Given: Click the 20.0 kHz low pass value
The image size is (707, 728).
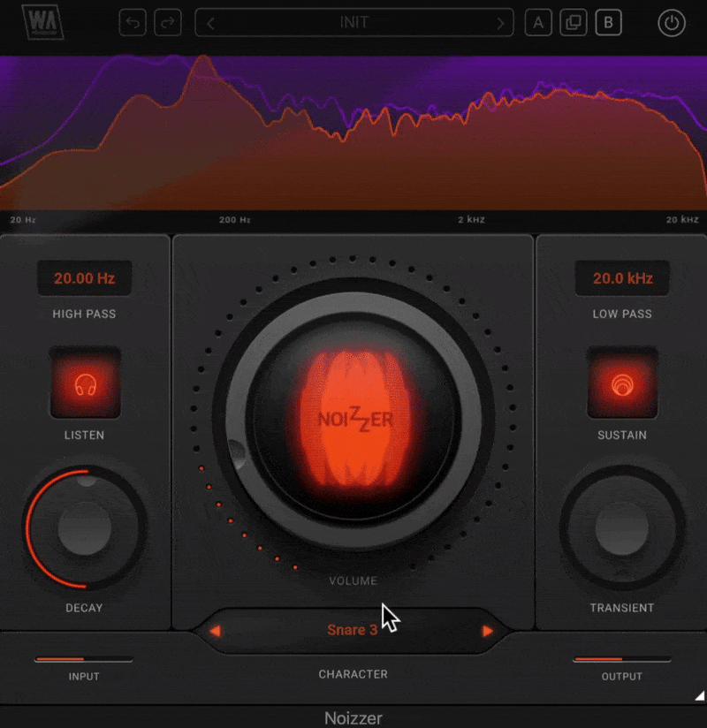Looking at the screenshot, I should point(622,278).
